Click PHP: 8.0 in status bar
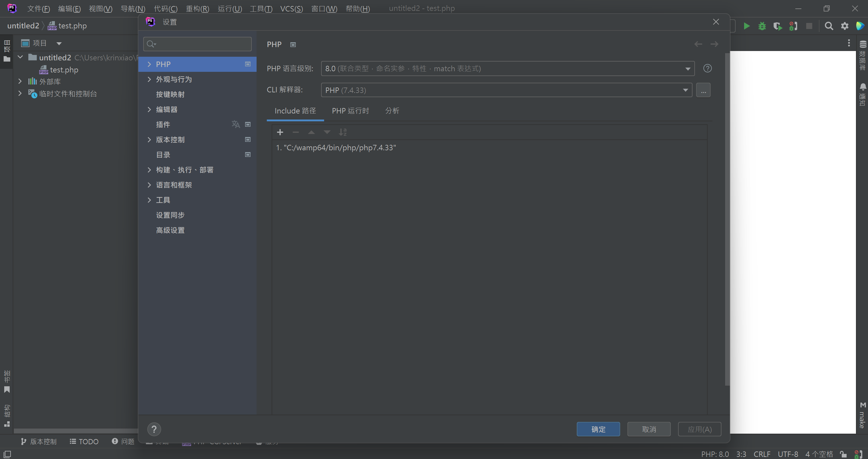Viewport: 868px width, 459px height. (x=715, y=454)
